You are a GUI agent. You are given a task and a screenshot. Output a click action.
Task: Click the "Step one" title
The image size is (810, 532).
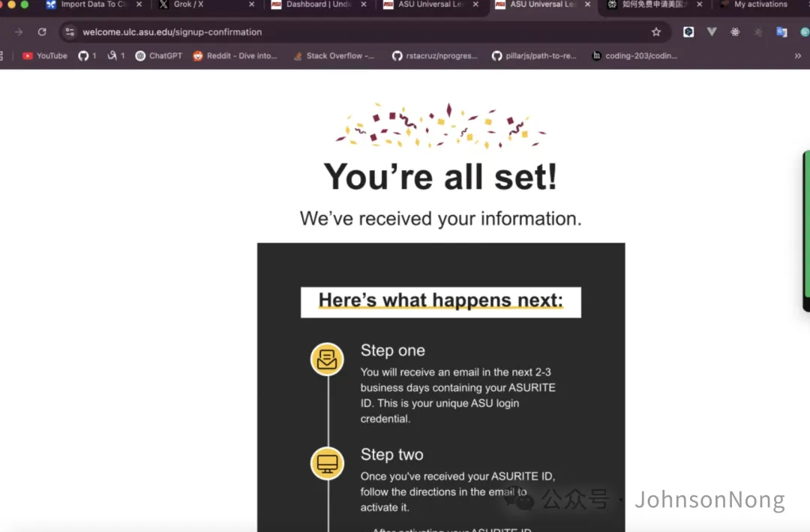click(392, 351)
